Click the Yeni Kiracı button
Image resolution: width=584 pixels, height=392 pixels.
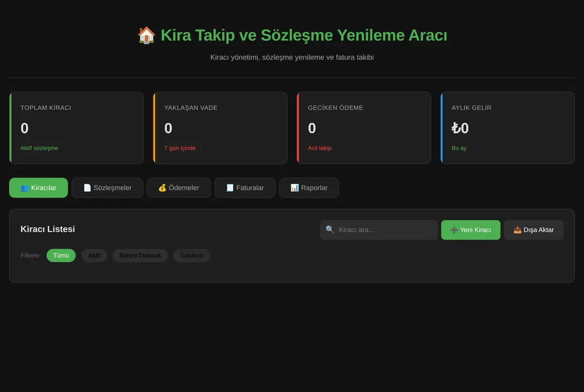(x=471, y=230)
